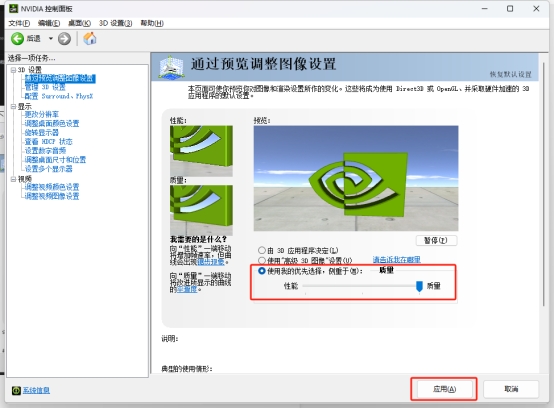Click the 选择一项任务... header
The image size is (554, 408).
[31, 58]
